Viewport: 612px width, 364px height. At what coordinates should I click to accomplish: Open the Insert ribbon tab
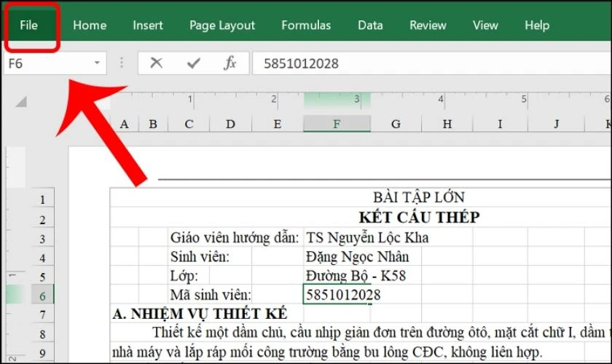pos(147,25)
